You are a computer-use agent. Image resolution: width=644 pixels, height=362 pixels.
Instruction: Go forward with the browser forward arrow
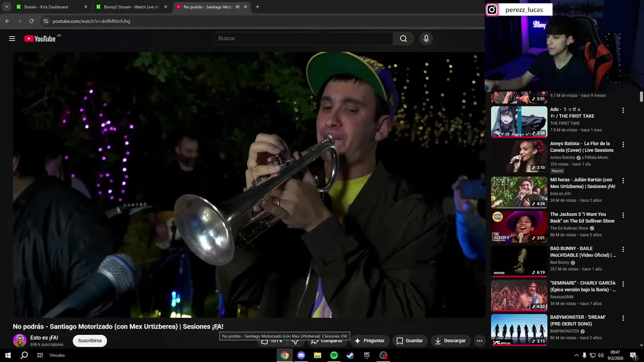coord(19,21)
